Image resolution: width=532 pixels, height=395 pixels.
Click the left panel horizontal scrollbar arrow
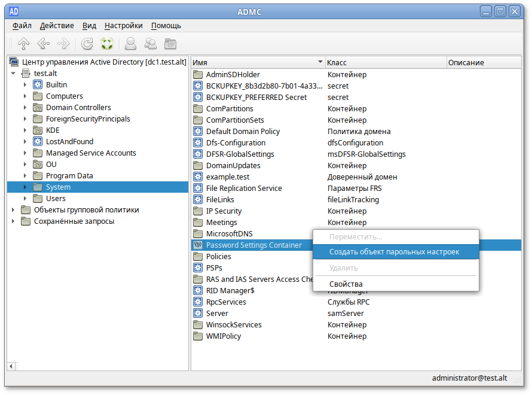[10, 365]
